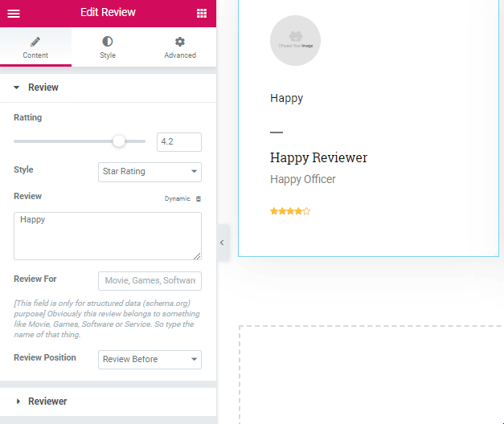Click the Ratting label
504x424 pixels.
27,117
